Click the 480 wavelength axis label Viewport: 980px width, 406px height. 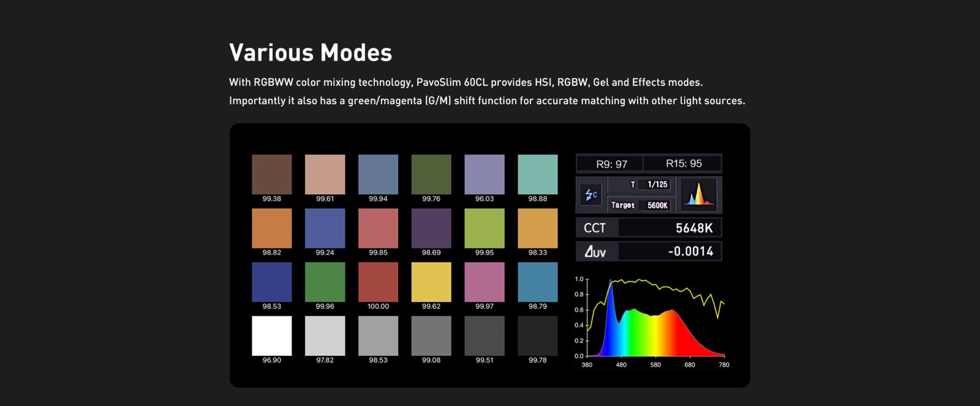click(x=621, y=365)
